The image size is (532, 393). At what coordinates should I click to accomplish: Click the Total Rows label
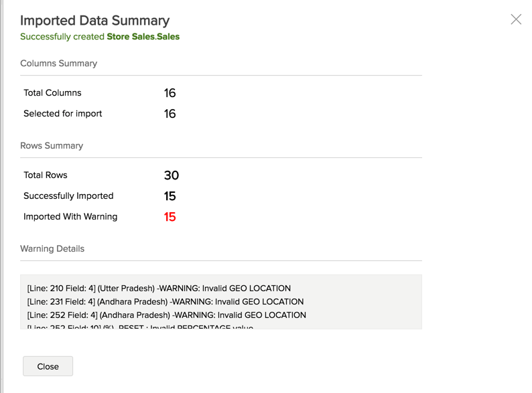tap(46, 175)
